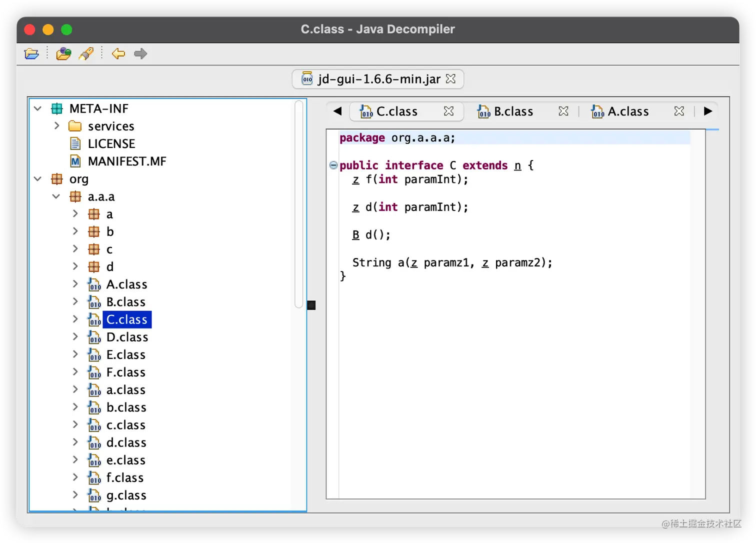
Task: Click the class icon beside lowercase a.class
Action: (x=94, y=389)
